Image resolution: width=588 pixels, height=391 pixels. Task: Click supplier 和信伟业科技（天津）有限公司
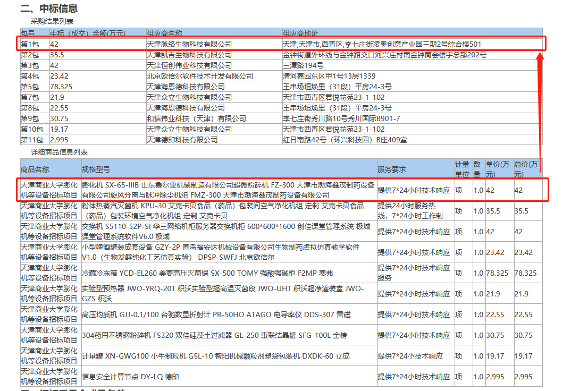pyautogui.click(x=197, y=118)
